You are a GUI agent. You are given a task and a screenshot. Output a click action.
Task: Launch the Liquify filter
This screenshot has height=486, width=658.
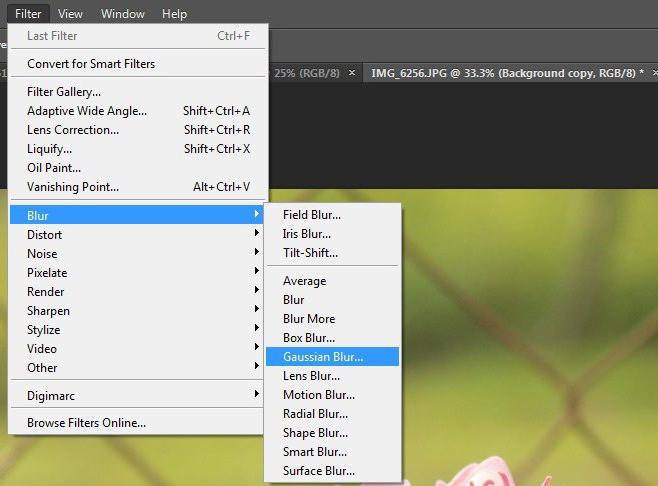(x=138, y=149)
